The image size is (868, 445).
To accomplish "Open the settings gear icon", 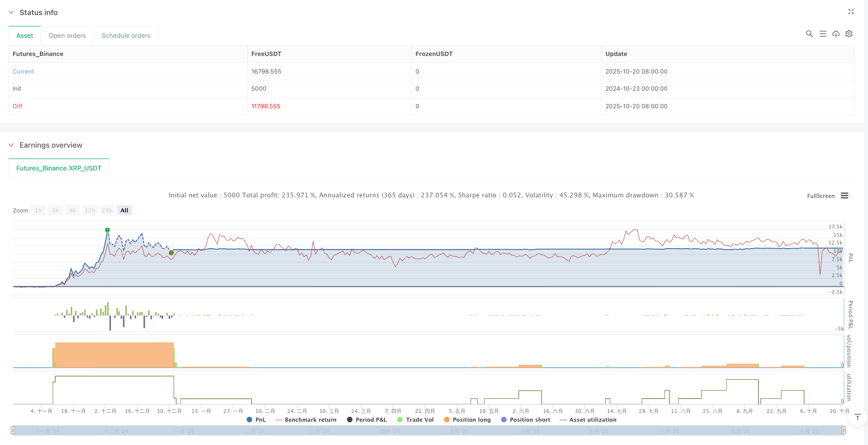I will coord(849,34).
